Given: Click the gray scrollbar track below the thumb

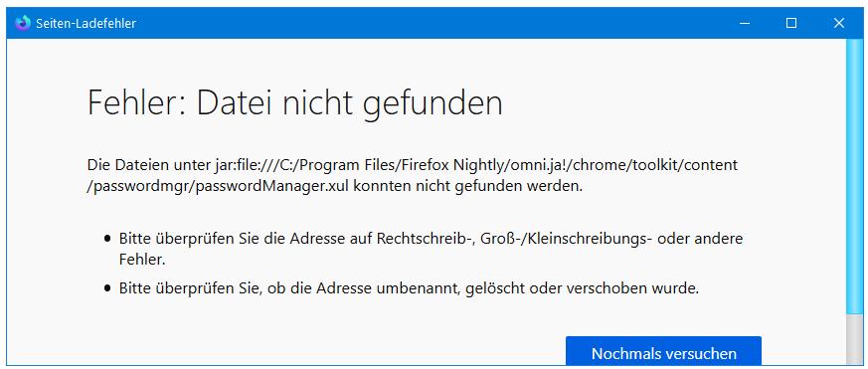Looking at the screenshot, I should coord(854,340).
